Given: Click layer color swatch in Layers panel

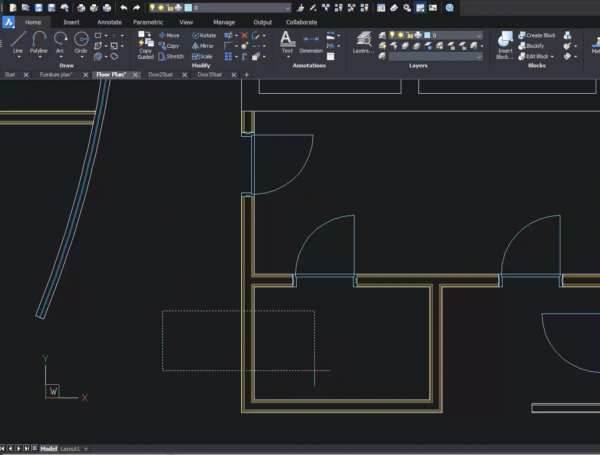Looking at the screenshot, I should 426,35.
